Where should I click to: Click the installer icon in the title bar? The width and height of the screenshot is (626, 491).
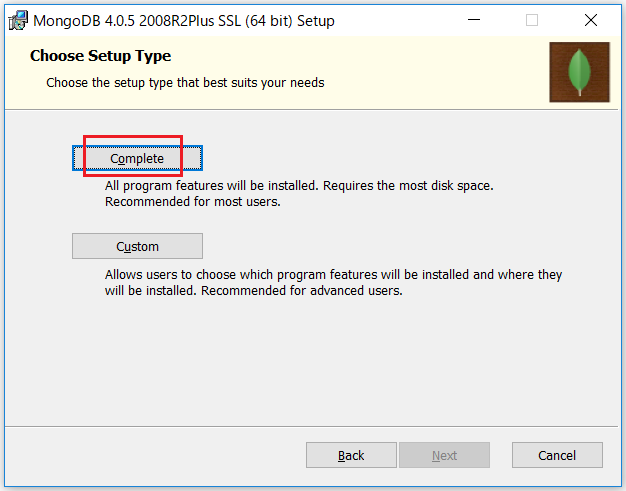click(x=18, y=20)
